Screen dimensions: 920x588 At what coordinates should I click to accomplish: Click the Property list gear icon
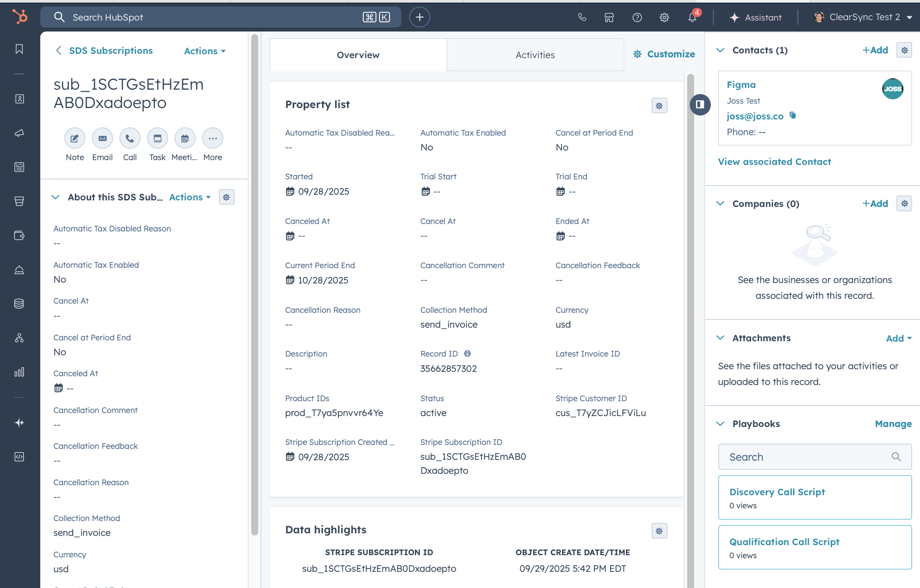[x=659, y=106]
